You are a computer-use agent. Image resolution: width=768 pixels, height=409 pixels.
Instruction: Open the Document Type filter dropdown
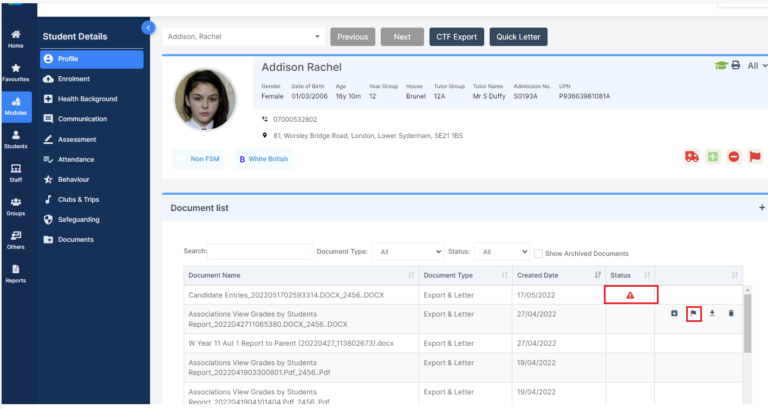406,253
